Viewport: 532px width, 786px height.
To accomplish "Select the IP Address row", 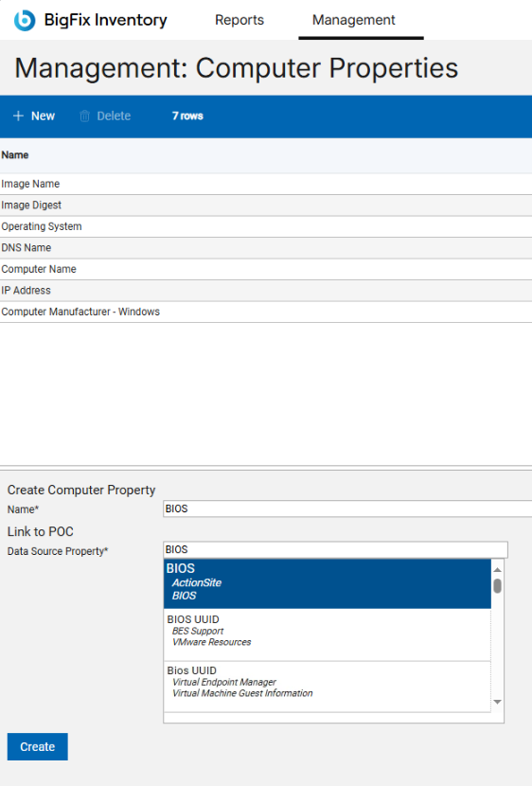I will click(266, 291).
